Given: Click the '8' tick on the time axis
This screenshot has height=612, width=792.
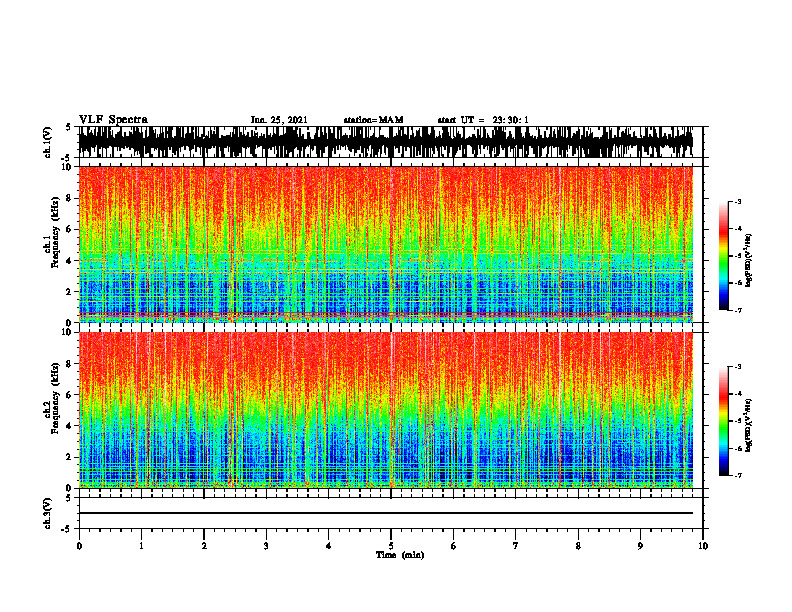Looking at the screenshot, I should tap(578, 546).
